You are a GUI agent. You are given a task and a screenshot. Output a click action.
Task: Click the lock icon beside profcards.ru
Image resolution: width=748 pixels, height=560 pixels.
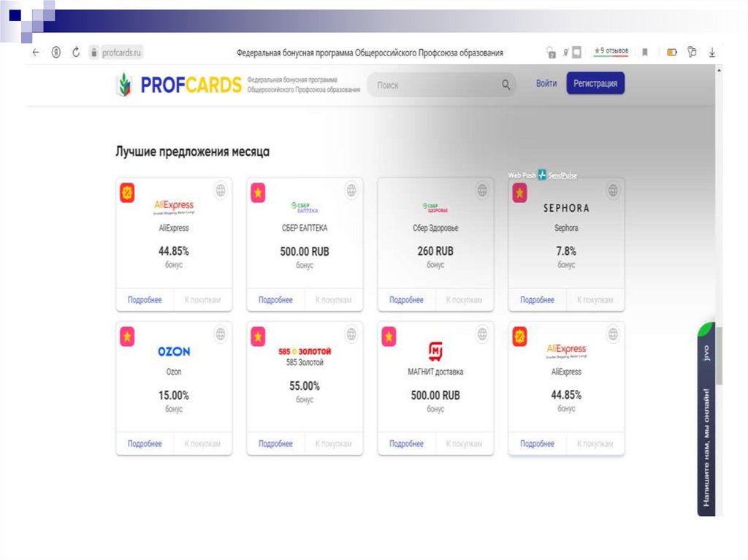(x=94, y=53)
